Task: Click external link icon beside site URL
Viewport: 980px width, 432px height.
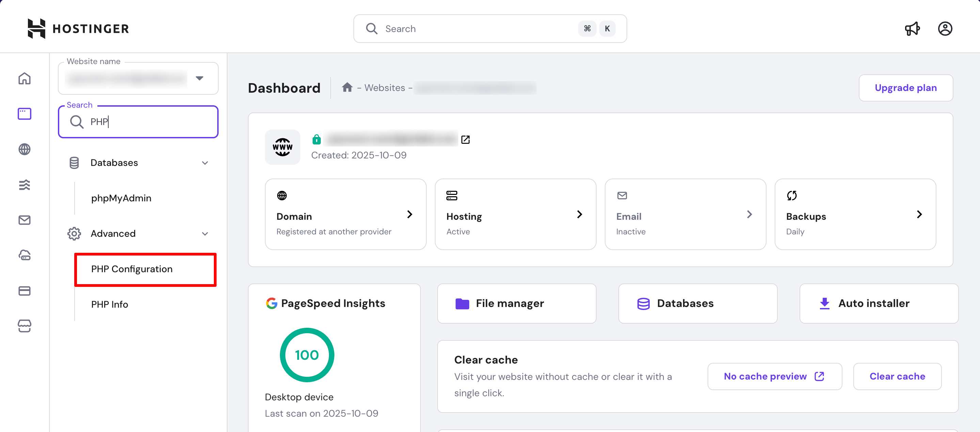Action: pyautogui.click(x=465, y=140)
